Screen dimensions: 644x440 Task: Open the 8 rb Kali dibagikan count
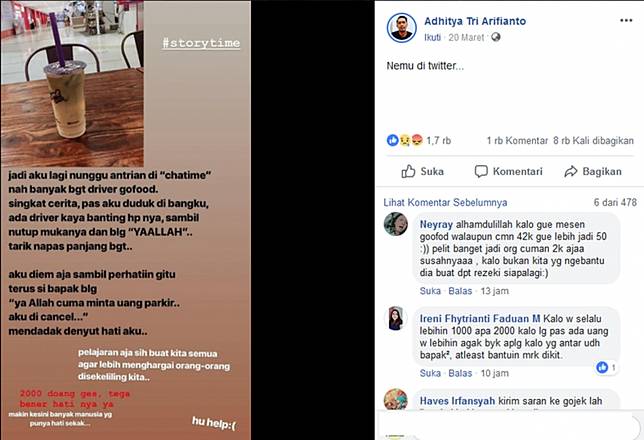[593, 141]
